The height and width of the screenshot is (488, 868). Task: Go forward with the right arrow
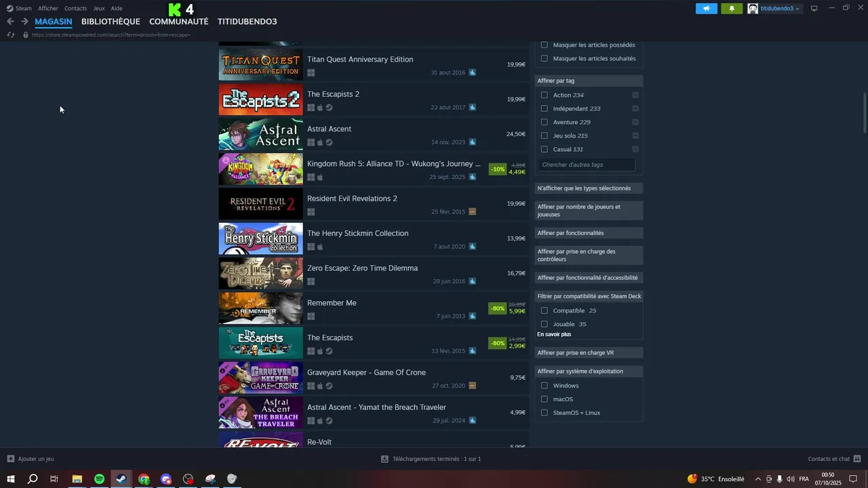24,22
